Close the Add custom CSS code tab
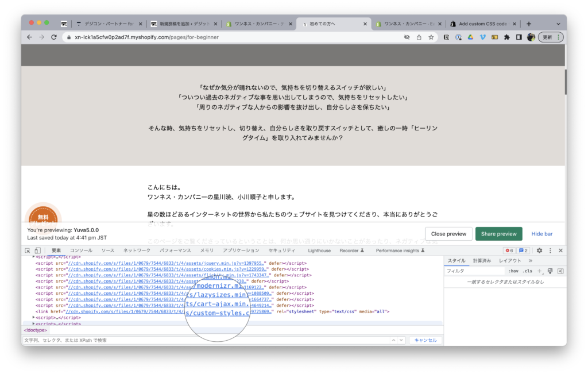 pyautogui.click(x=514, y=24)
